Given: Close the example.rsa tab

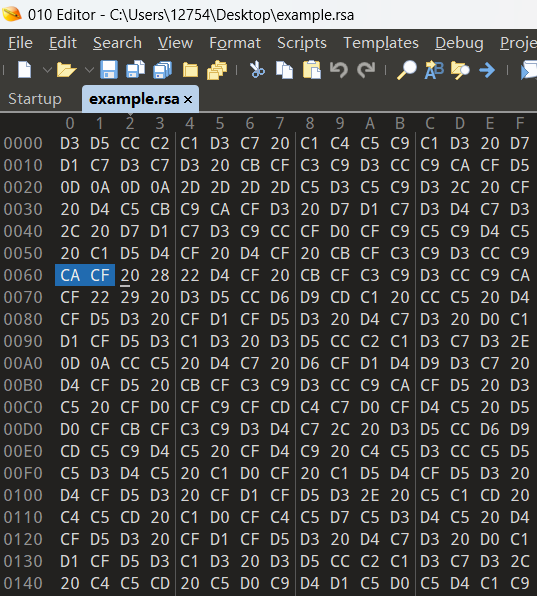Looking at the screenshot, I should point(188,100).
